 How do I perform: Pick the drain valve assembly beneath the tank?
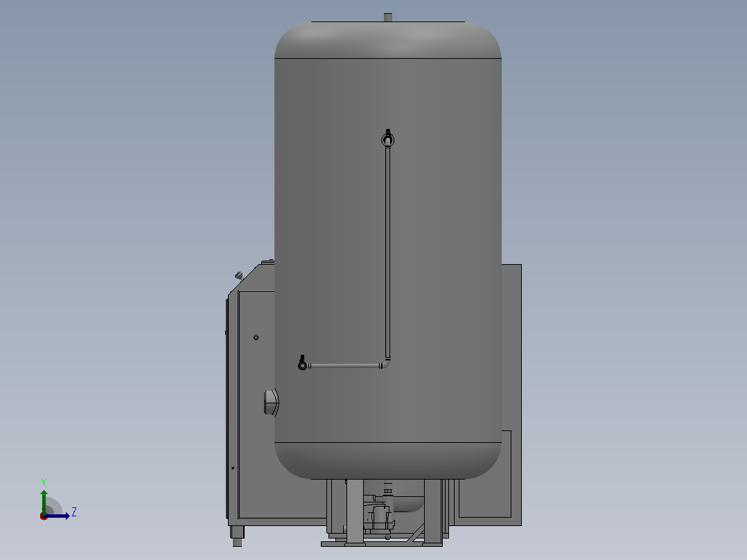379,516
